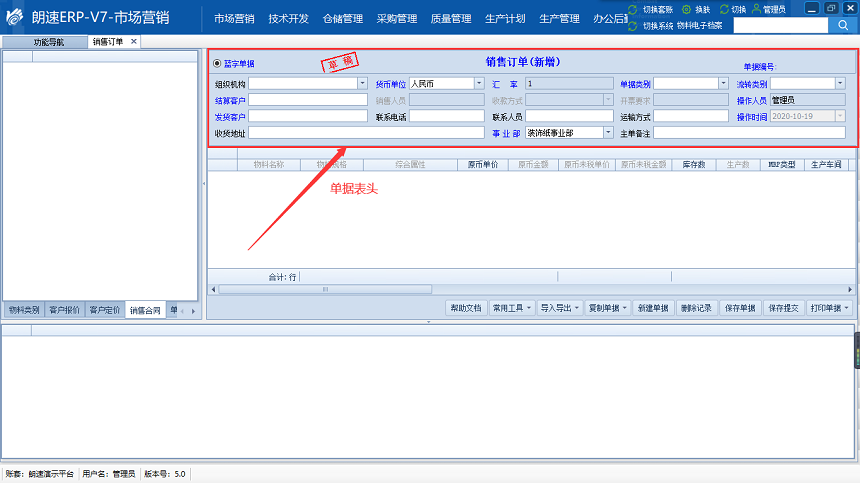Click the 生产车间 column header
The image size is (860, 483).
click(x=826, y=164)
